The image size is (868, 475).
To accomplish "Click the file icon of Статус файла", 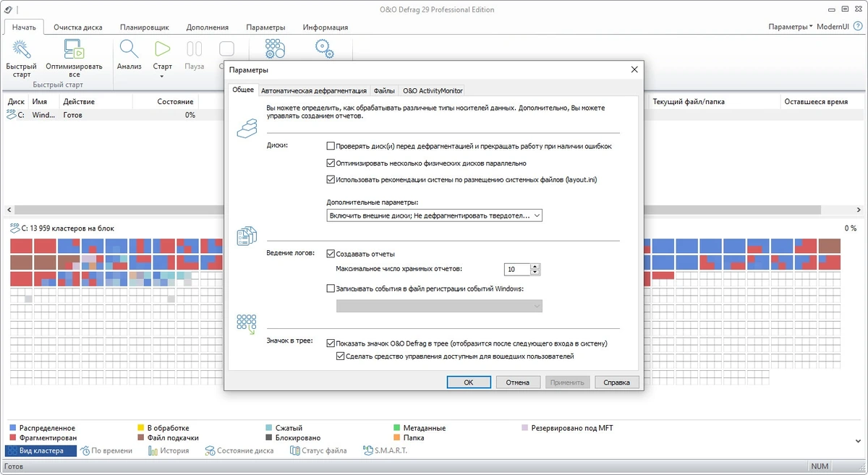I will (x=294, y=450).
